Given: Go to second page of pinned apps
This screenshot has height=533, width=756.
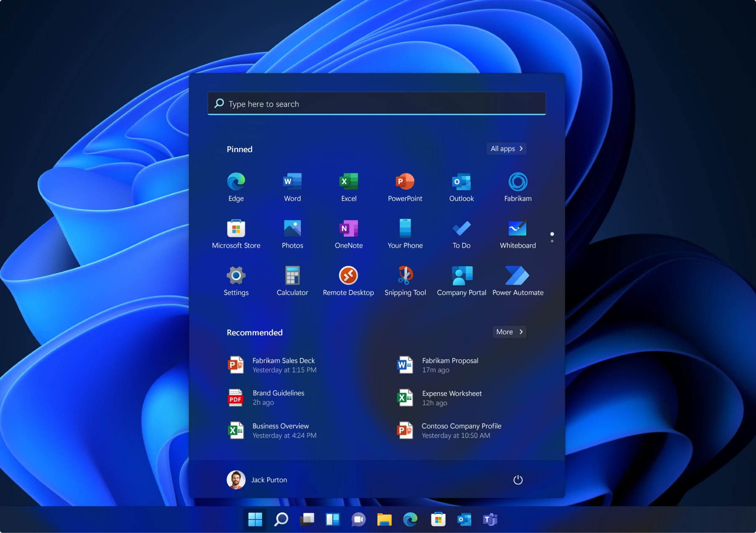Looking at the screenshot, I should click(x=552, y=241).
